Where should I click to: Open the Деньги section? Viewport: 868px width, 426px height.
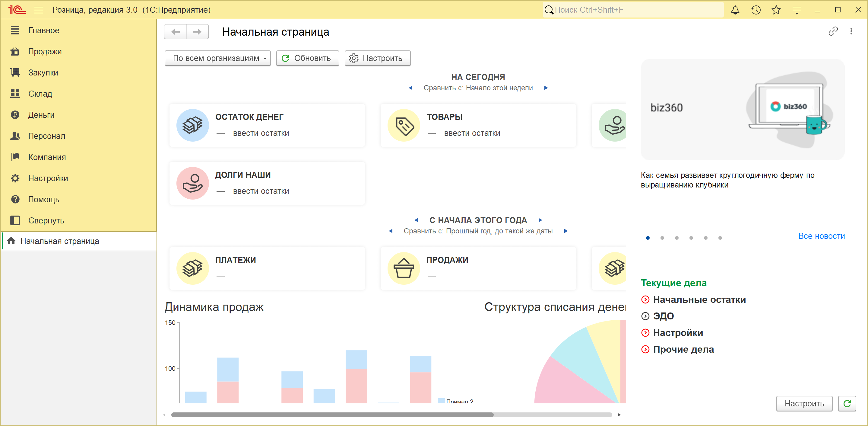pos(78,115)
